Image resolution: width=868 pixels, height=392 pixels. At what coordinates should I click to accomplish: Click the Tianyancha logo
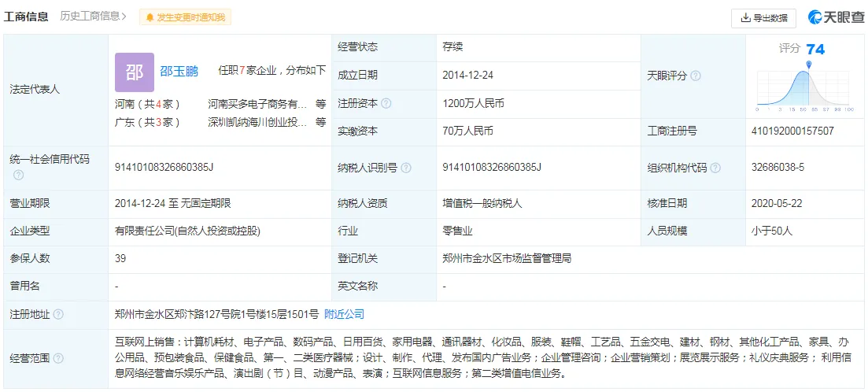835,18
